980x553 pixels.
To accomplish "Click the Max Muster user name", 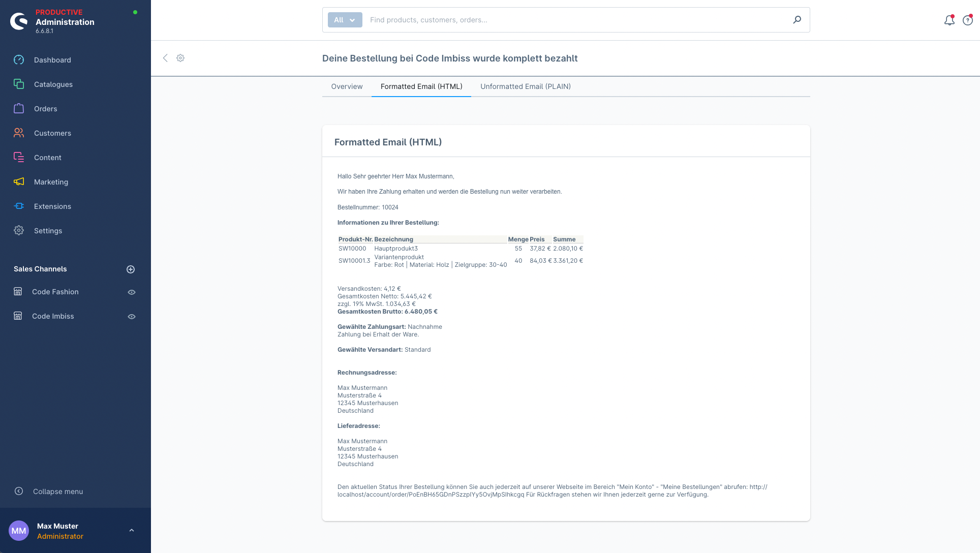I will (57, 526).
